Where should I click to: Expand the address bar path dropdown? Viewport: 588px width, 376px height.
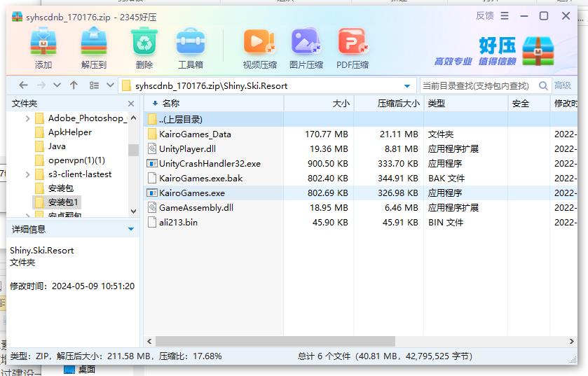click(407, 85)
